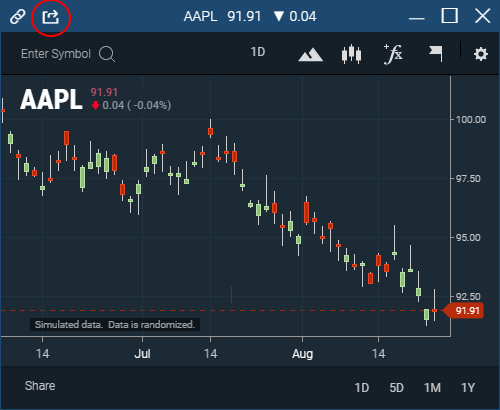Click the Share button at bottom

tap(40, 386)
